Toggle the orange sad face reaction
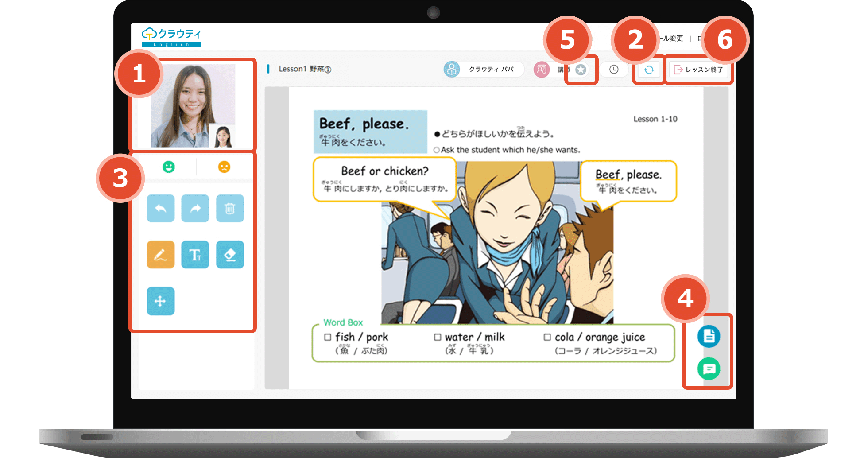Image resolution: width=868 pixels, height=458 pixels. [224, 167]
